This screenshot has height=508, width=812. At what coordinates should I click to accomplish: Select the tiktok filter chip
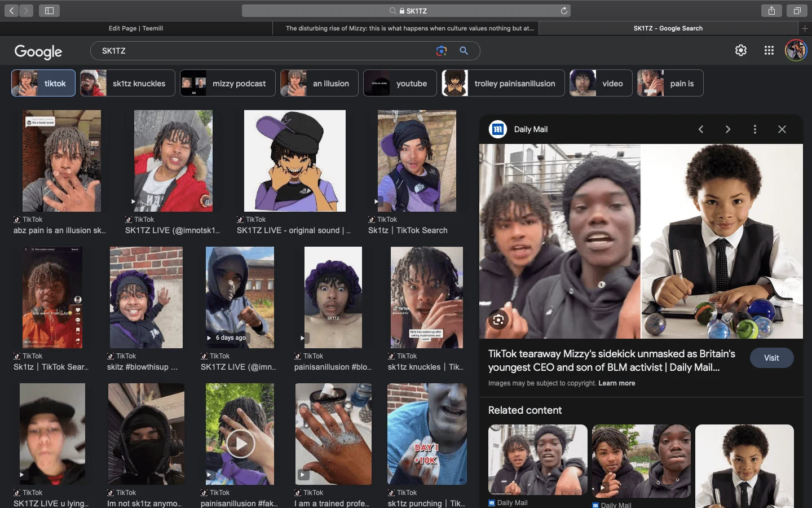(43, 84)
